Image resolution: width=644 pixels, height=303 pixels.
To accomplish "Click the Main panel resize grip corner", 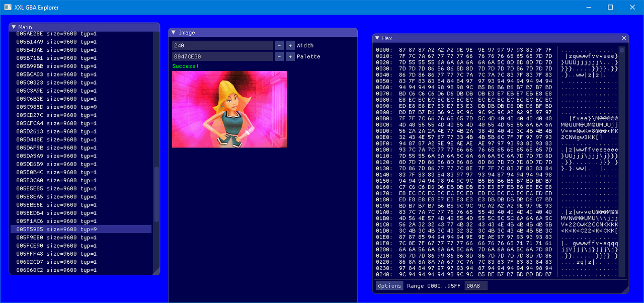I will coord(156,271).
